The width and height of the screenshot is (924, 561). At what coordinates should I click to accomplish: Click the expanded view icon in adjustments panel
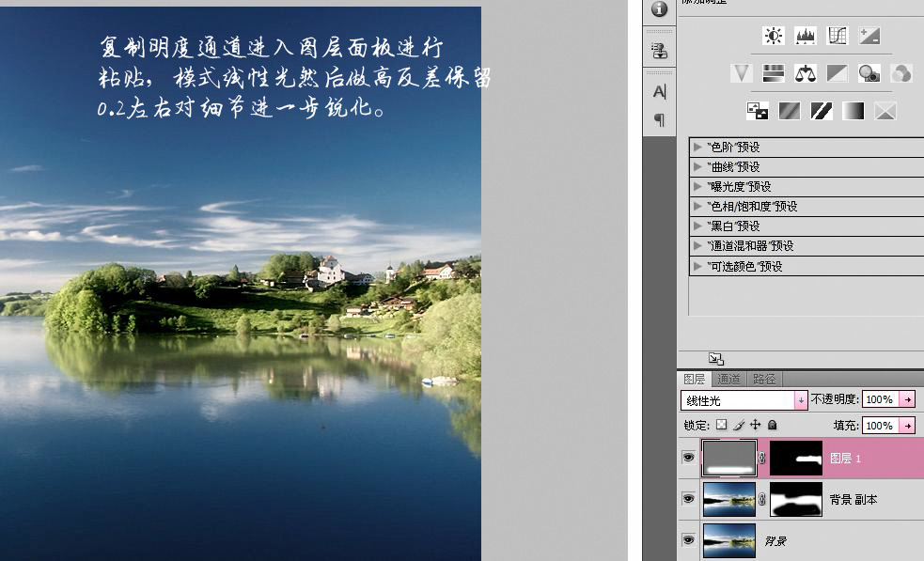[716, 358]
